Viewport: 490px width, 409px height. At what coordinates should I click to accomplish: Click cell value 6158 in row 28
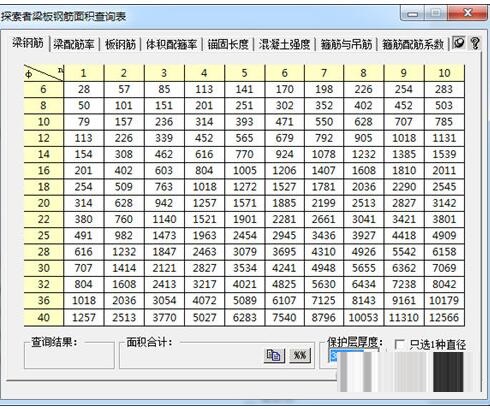[x=444, y=252]
